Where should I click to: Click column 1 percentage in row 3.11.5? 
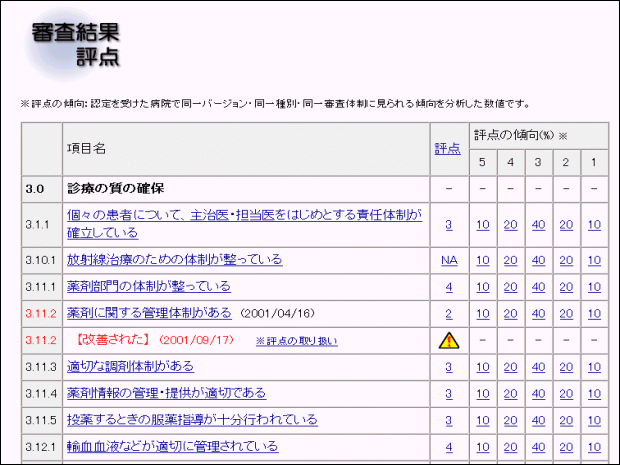pyautogui.click(x=594, y=420)
